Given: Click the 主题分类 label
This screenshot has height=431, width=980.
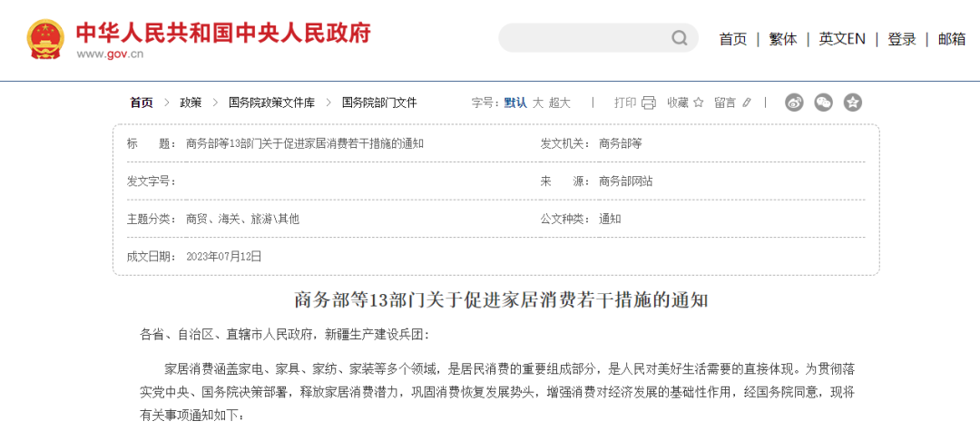Looking at the screenshot, I should [x=151, y=220].
